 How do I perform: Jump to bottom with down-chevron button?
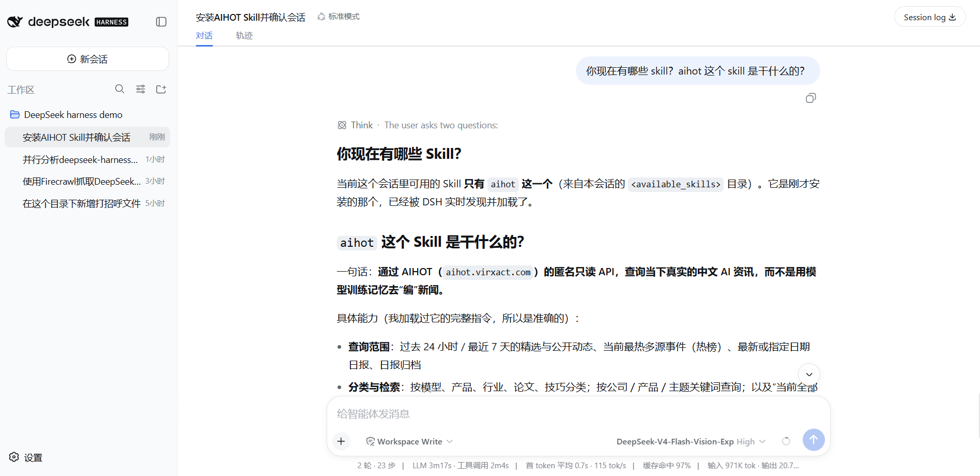pyautogui.click(x=809, y=374)
